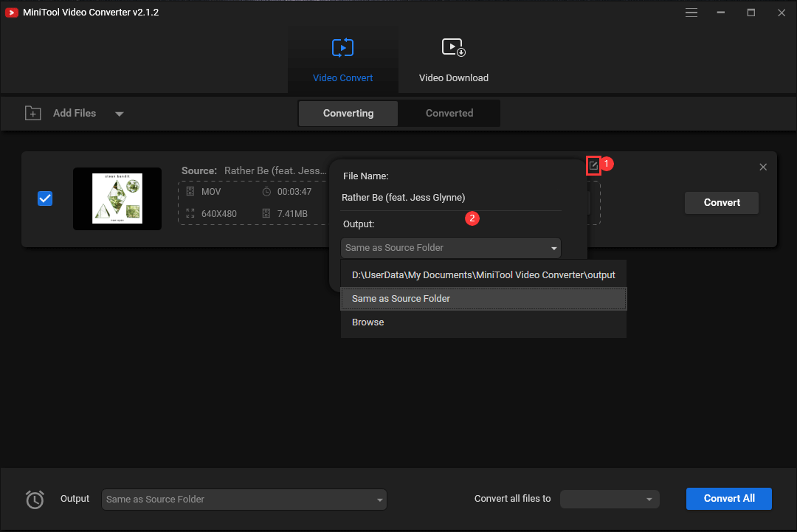
Task: Click the 00:03:47 duration value
Action: 294,192
